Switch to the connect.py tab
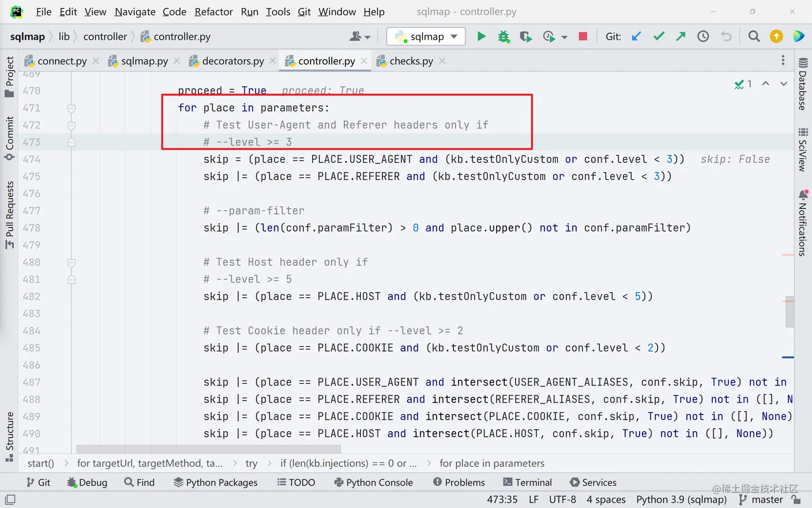812x508 pixels. point(62,61)
